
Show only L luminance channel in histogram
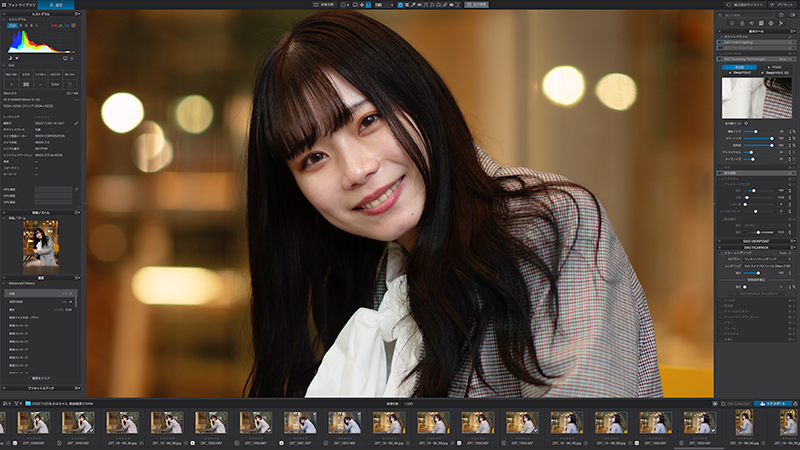click(36, 25)
